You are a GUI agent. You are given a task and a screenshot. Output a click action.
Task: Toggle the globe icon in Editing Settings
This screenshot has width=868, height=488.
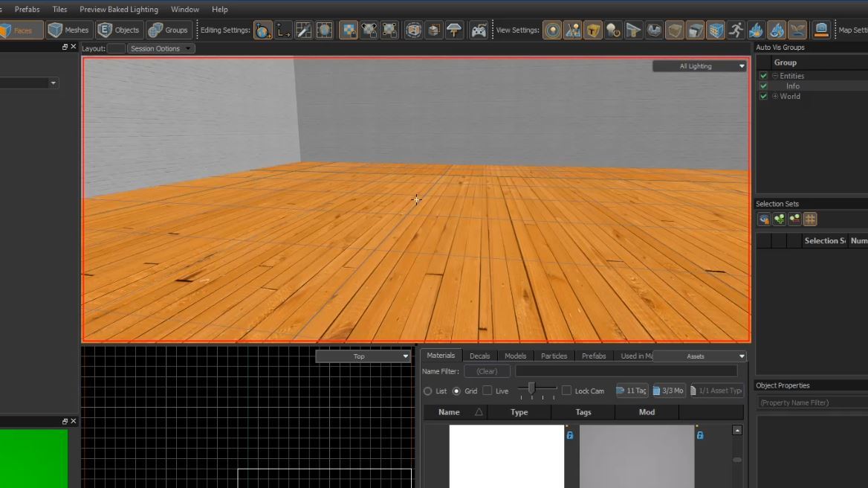263,30
